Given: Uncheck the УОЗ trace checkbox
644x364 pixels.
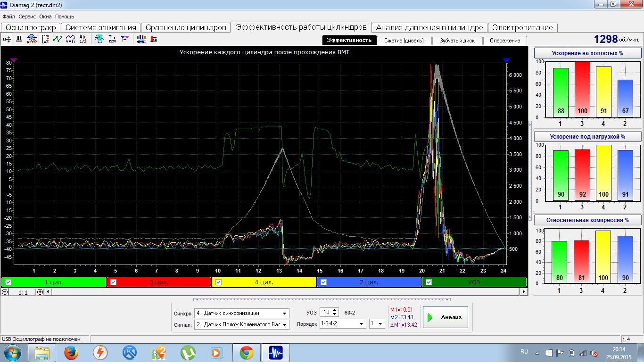Looking at the screenshot, I should tap(429, 282).
